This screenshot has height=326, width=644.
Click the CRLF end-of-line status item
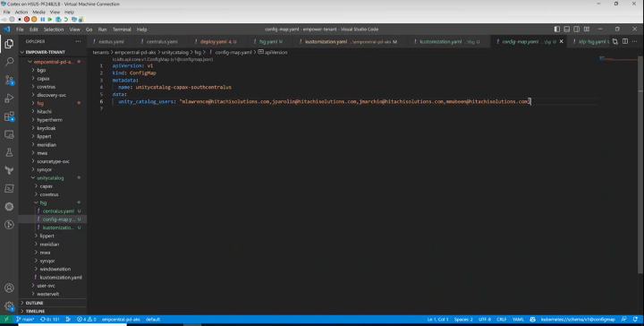click(x=502, y=320)
